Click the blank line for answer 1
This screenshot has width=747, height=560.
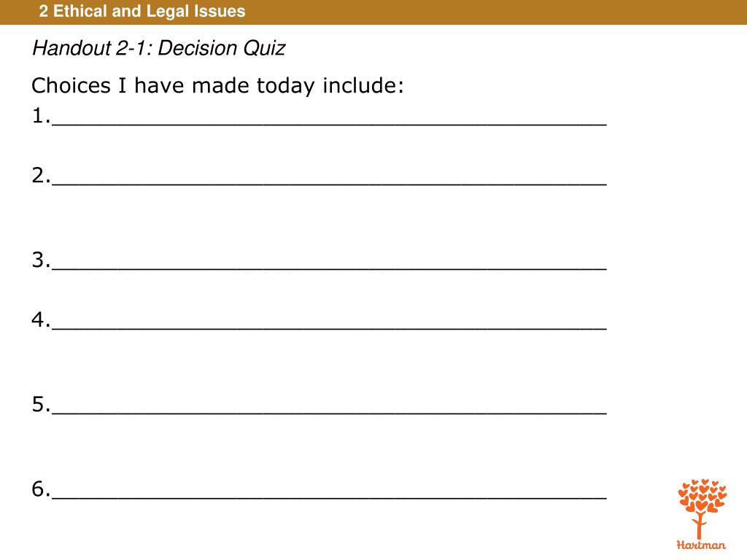coord(329,124)
